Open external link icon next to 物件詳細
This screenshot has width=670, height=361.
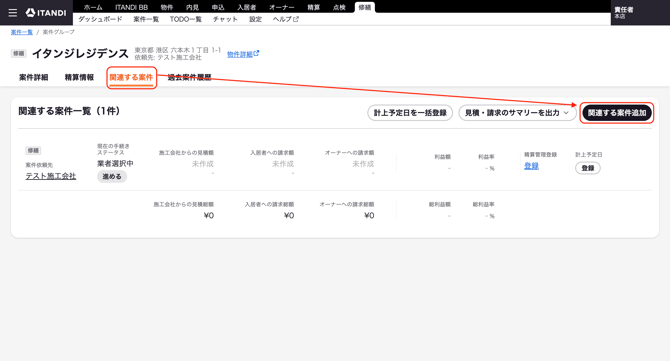(256, 53)
